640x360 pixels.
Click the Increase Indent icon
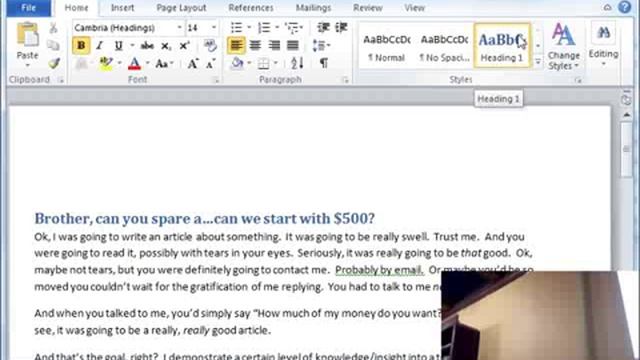click(x=341, y=27)
